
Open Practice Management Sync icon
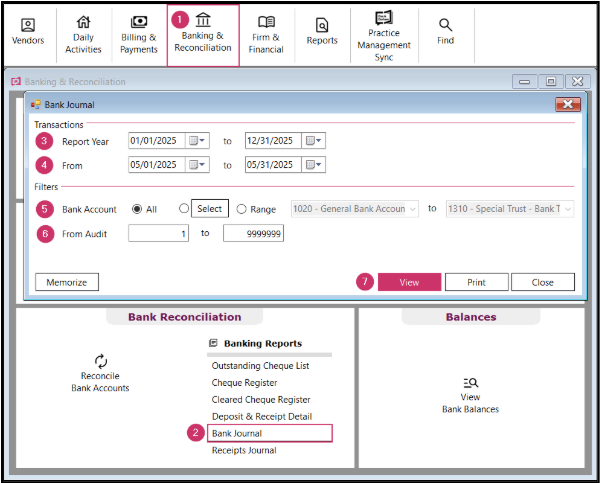point(384,17)
